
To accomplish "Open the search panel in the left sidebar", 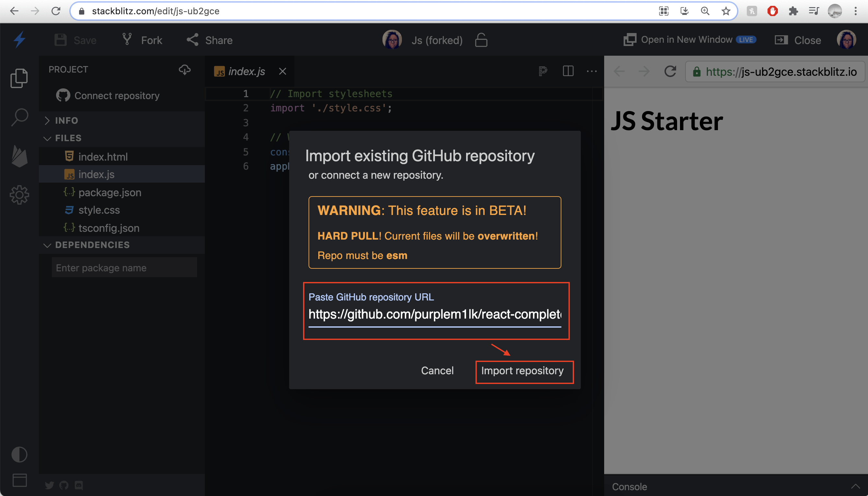I will (19, 117).
